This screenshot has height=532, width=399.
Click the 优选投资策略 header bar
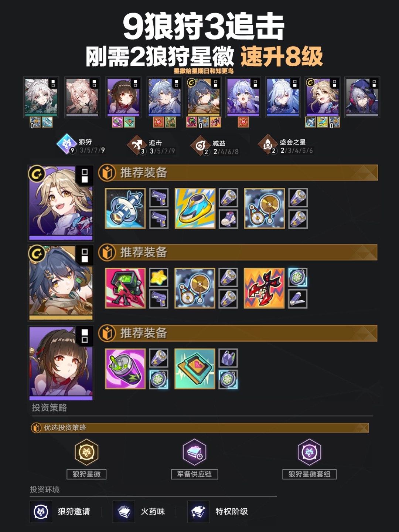click(200, 428)
